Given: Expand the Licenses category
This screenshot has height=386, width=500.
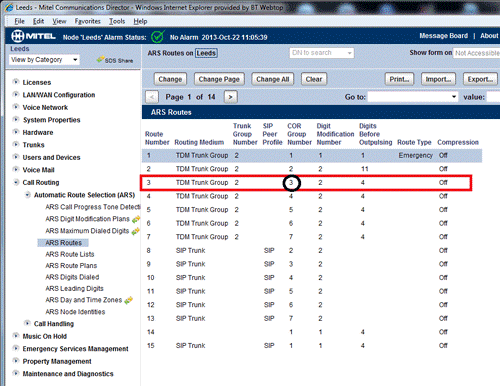Looking at the screenshot, I should [x=15, y=82].
